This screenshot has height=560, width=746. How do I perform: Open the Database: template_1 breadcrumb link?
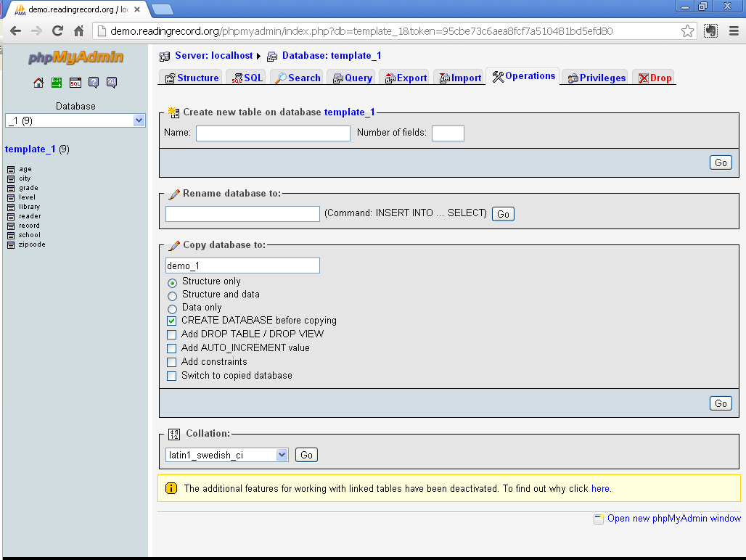[332, 56]
